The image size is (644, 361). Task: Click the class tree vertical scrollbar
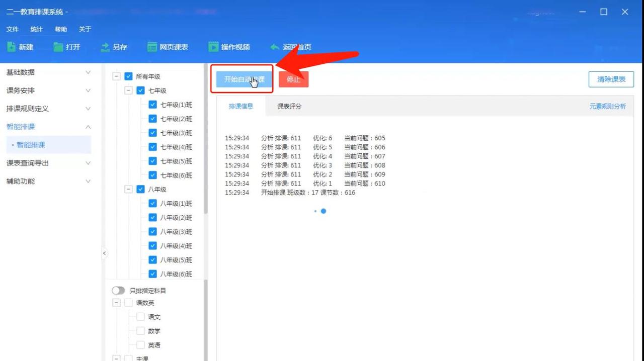point(205,139)
